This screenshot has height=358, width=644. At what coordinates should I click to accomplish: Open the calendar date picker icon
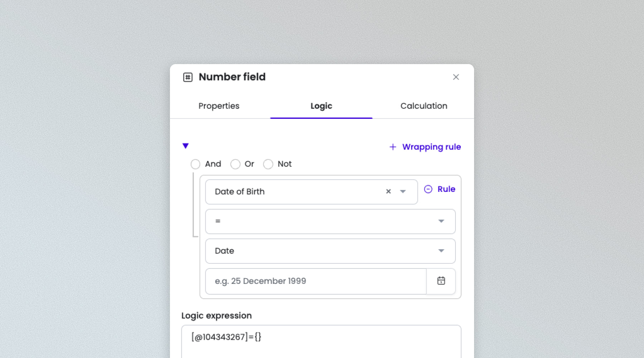point(441,281)
